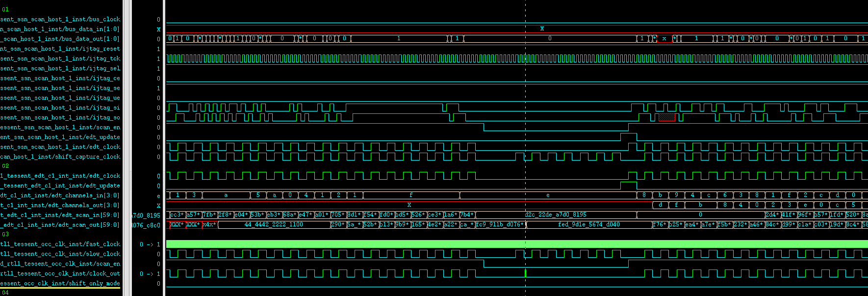Click the red hatched unknown region on ijtag_so
This screenshot has height=296, width=868.
666,117
